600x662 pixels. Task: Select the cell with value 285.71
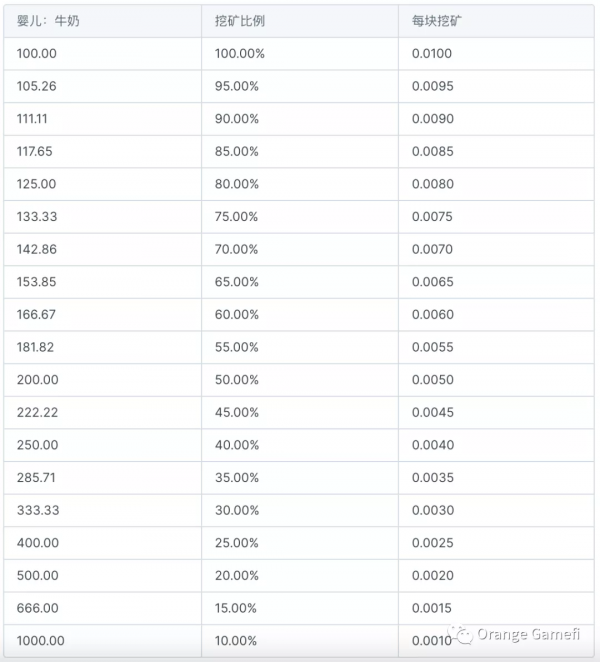(37, 478)
